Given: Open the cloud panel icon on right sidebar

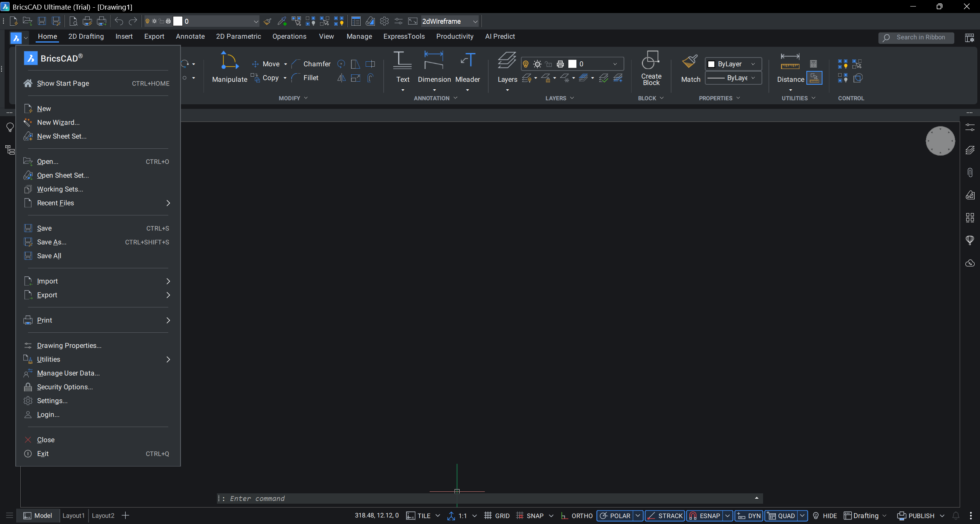Looking at the screenshot, I should click(x=970, y=263).
